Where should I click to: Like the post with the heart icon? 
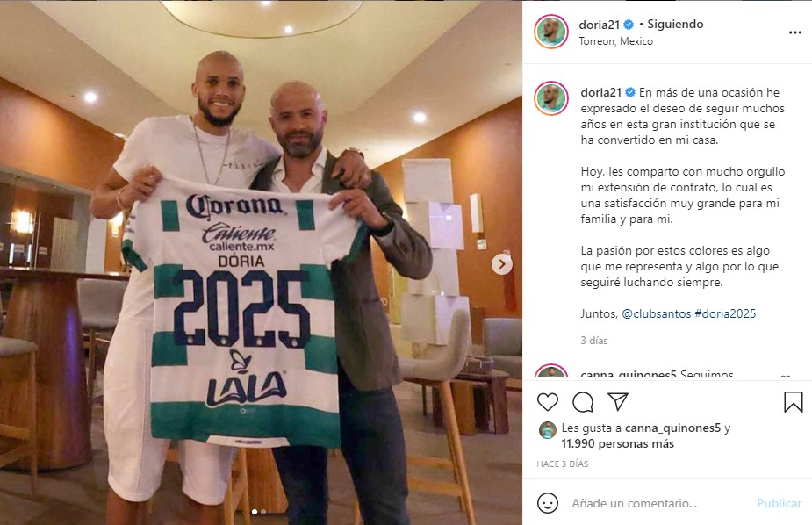[x=548, y=402]
